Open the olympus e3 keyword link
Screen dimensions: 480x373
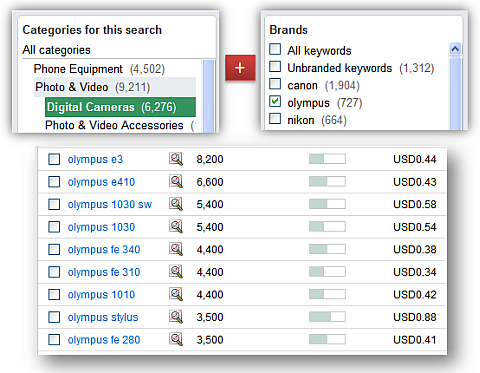pyautogui.click(x=95, y=159)
